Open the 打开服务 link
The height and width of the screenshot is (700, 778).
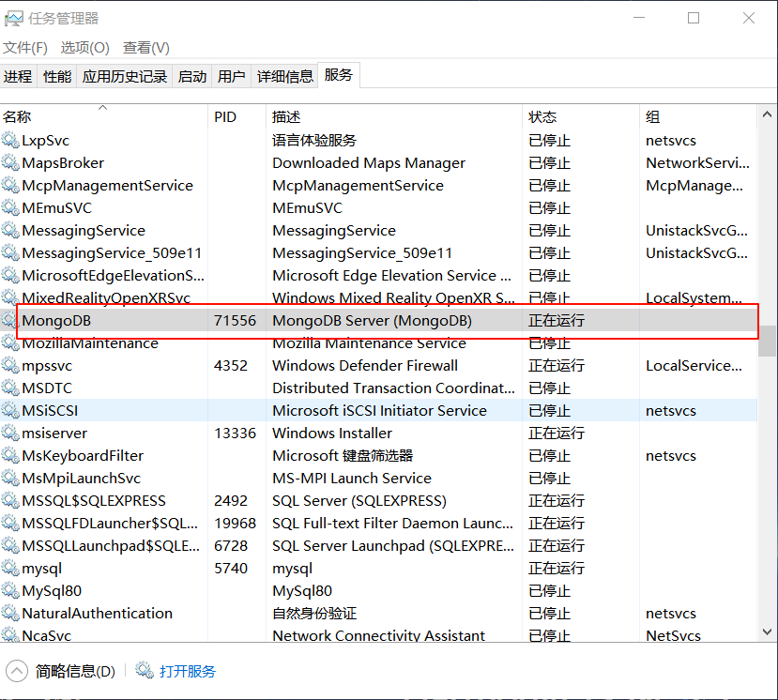[188, 671]
